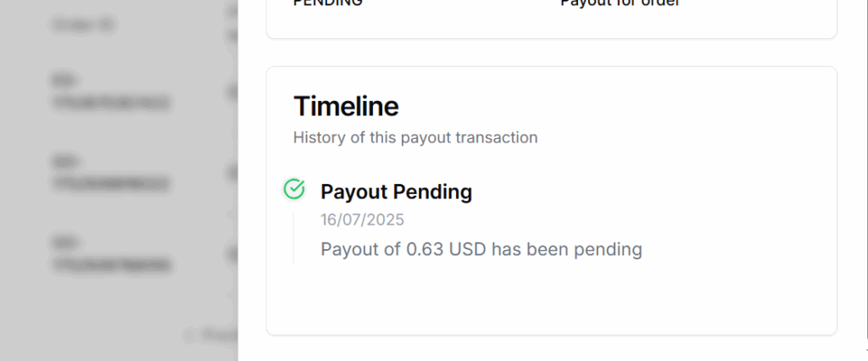The height and width of the screenshot is (361, 868).
Task: Select the third blurred order row
Action: (110, 253)
